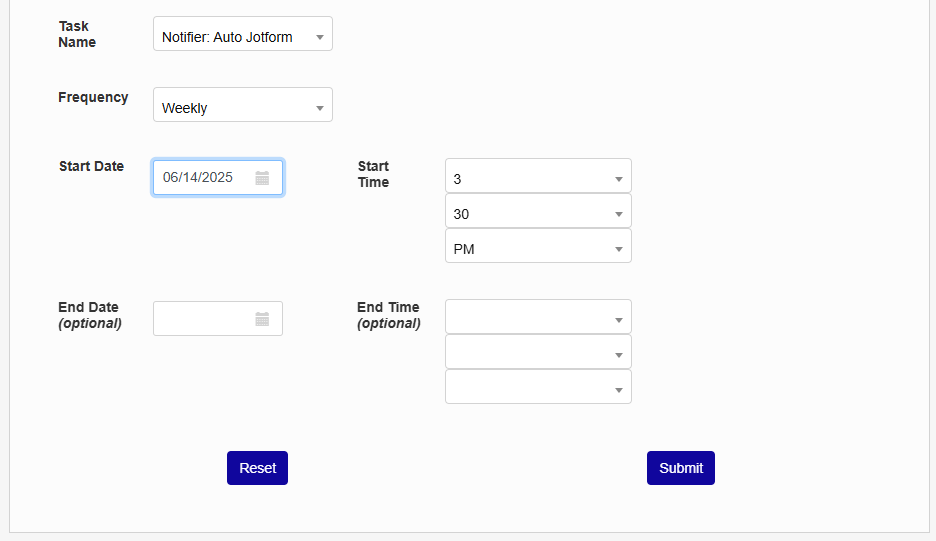Click the Start Date label
936x541 pixels.
tap(91, 166)
